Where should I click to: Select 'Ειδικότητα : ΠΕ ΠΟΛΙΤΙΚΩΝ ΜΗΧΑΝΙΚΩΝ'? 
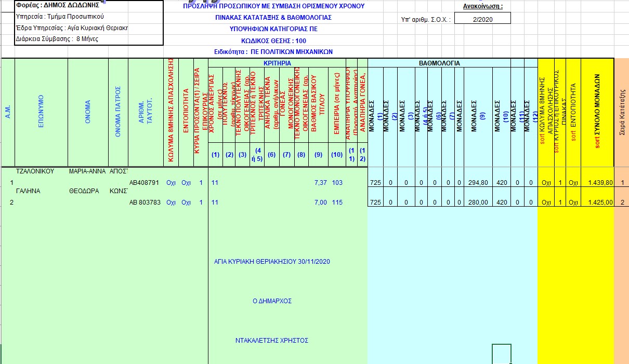[273, 52]
